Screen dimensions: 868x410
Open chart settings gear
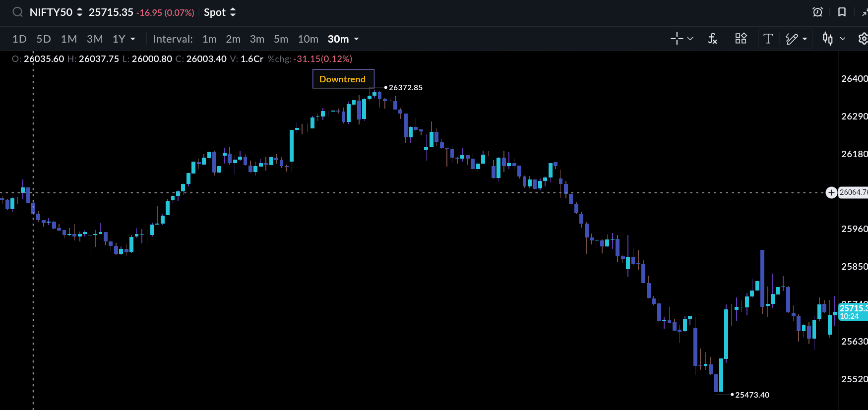863,39
